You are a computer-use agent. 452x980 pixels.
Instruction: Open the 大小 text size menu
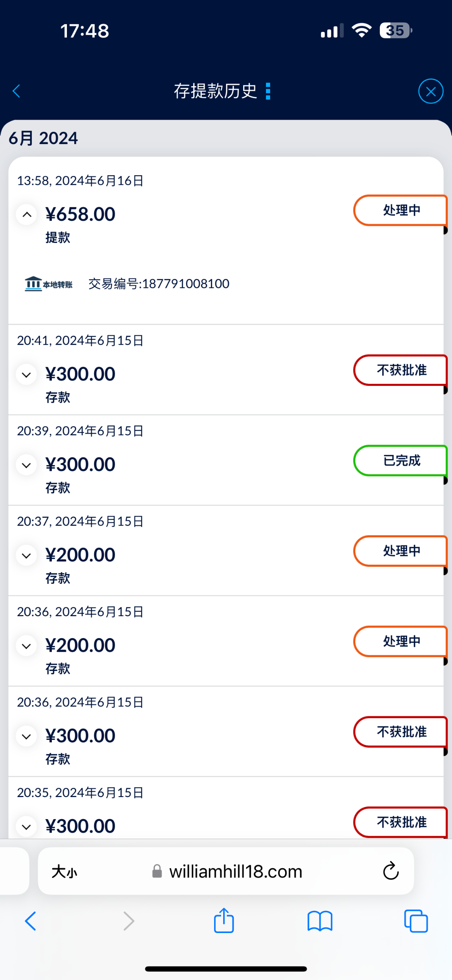(x=64, y=872)
